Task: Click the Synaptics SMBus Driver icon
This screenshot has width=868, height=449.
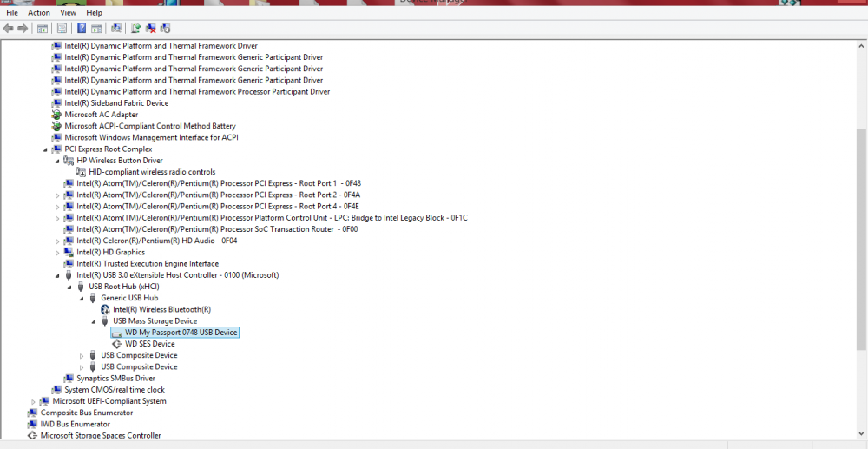Action: coord(69,378)
